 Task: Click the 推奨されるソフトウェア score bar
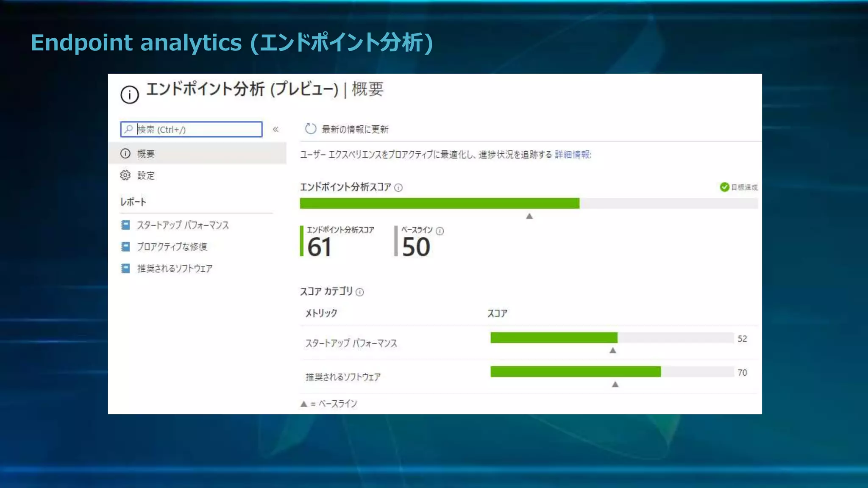click(x=612, y=372)
